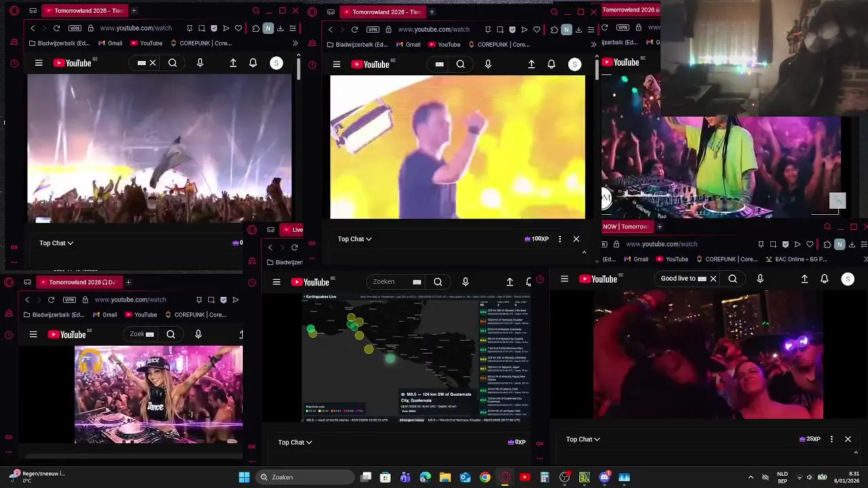Collapse chat chevron below 100XP close button
The width and height of the screenshot is (868, 488).
pyautogui.click(x=584, y=252)
